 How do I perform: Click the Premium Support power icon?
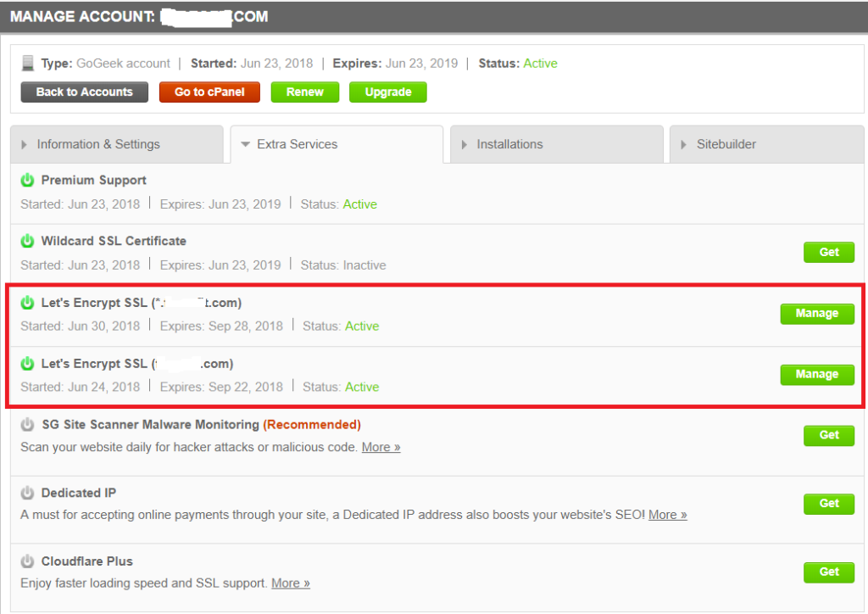pyautogui.click(x=27, y=181)
